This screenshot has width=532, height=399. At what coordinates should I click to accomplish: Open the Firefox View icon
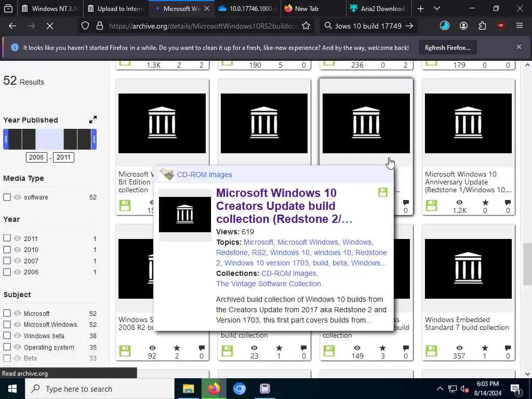coord(8,8)
